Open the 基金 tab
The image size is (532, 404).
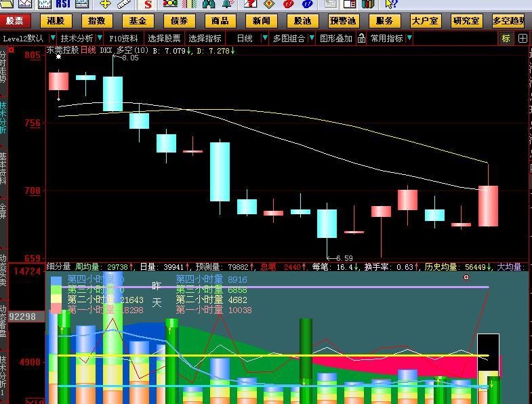[138, 21]
